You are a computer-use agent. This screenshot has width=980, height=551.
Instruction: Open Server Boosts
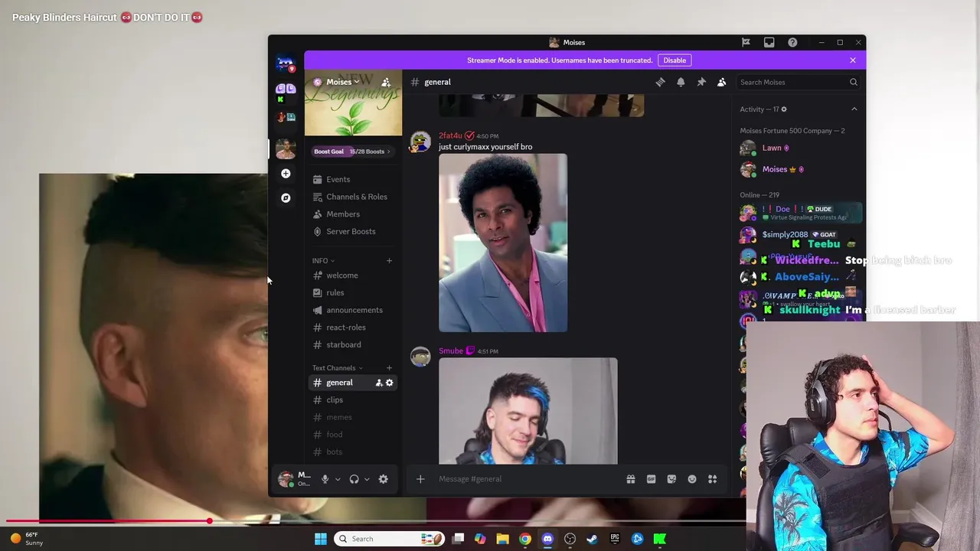(x=353, y=231)
